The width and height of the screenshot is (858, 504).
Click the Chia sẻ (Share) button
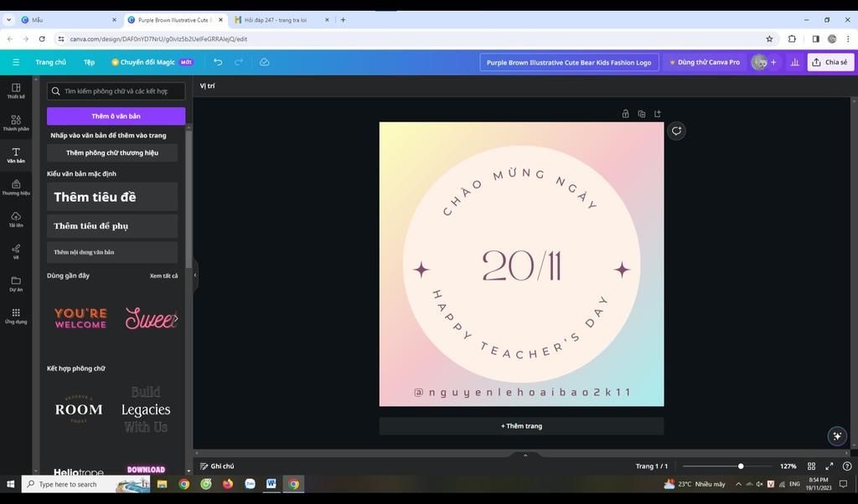point(830,62)
